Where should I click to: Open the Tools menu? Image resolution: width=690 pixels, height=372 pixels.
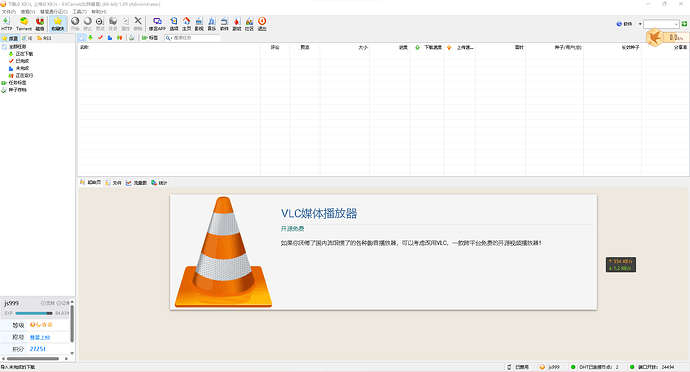point(79,11)
